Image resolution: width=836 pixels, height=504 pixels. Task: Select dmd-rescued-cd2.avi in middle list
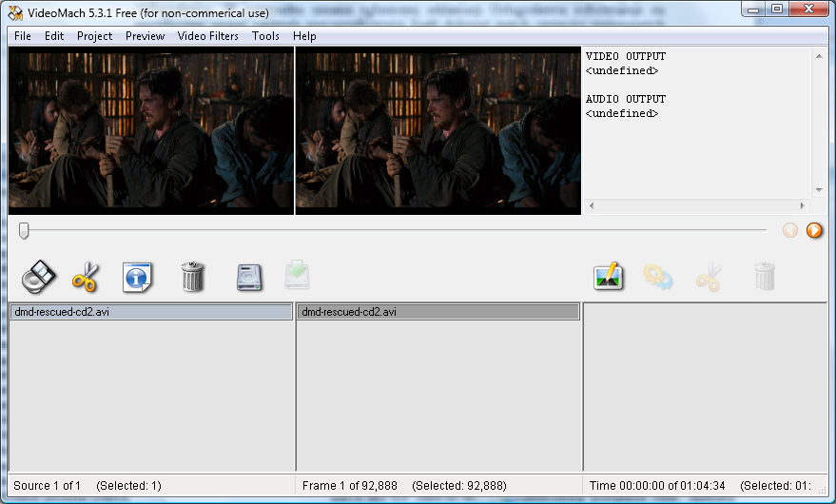click(x=438, y=312)
